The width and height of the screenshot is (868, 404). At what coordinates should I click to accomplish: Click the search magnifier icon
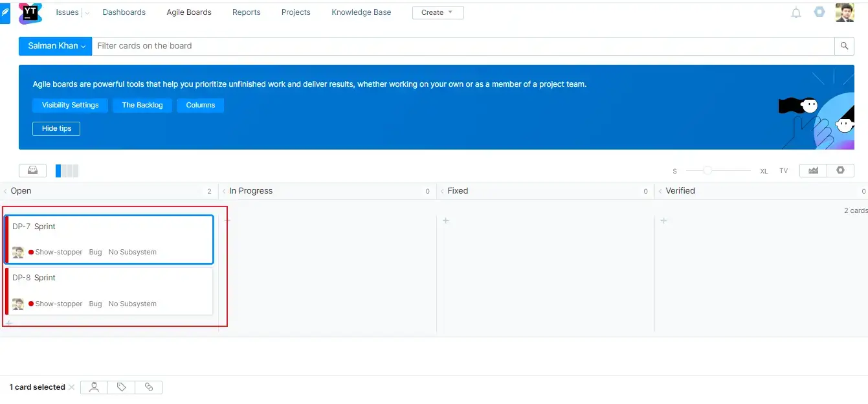[x=844, y=46]
